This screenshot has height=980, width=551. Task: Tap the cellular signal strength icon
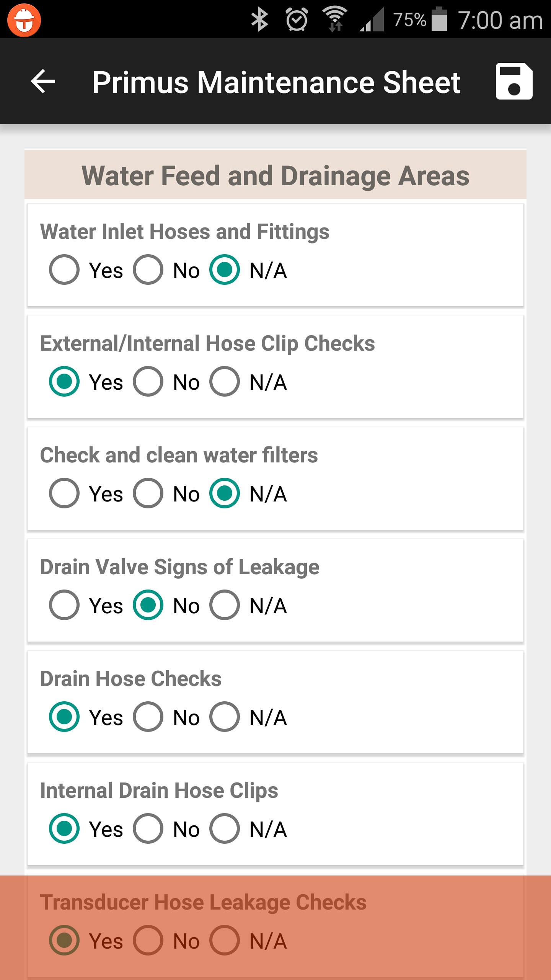[372, 20]
